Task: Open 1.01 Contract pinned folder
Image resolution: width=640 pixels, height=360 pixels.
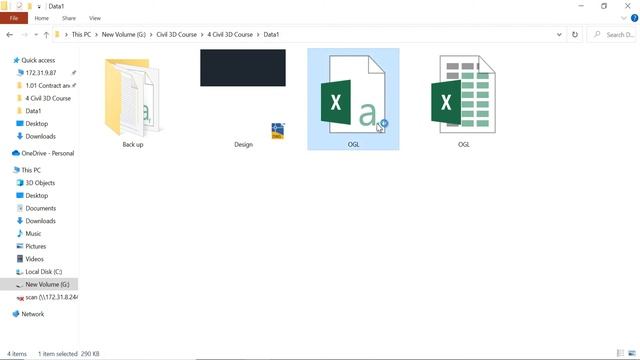Action: 47,85
